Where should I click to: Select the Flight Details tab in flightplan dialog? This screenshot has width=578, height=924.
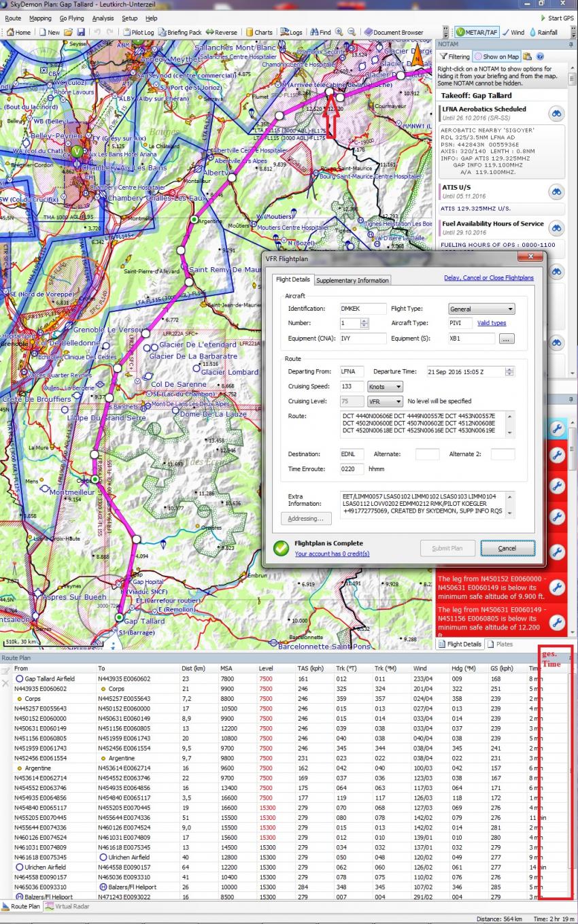click(x=292, y=279)
